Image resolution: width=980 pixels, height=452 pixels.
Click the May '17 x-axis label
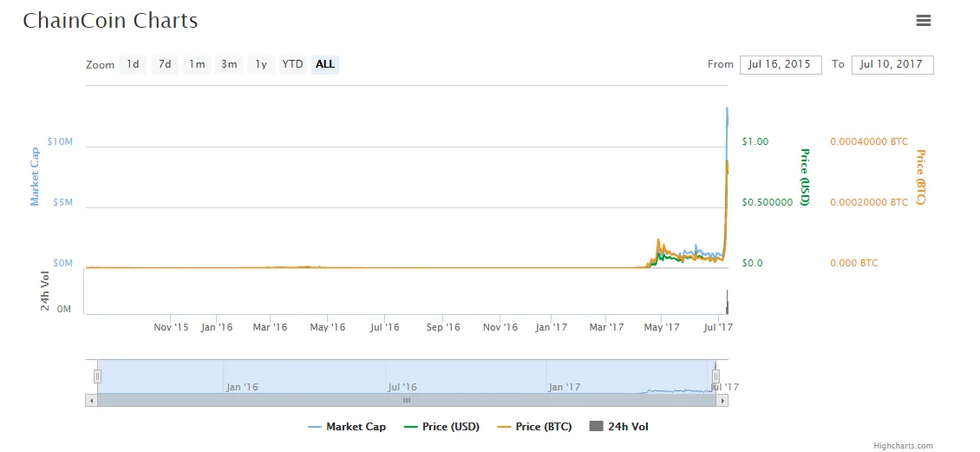pyautogui.click(x=661, y=327)
